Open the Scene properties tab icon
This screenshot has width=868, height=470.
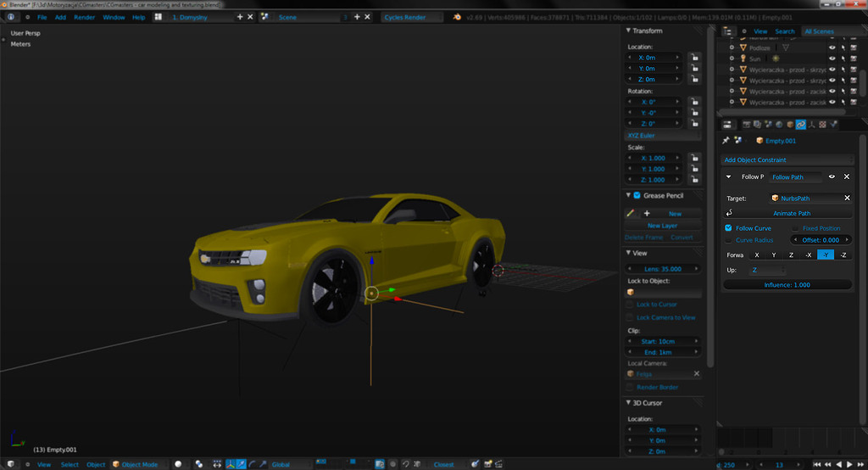tap(768, 125)
